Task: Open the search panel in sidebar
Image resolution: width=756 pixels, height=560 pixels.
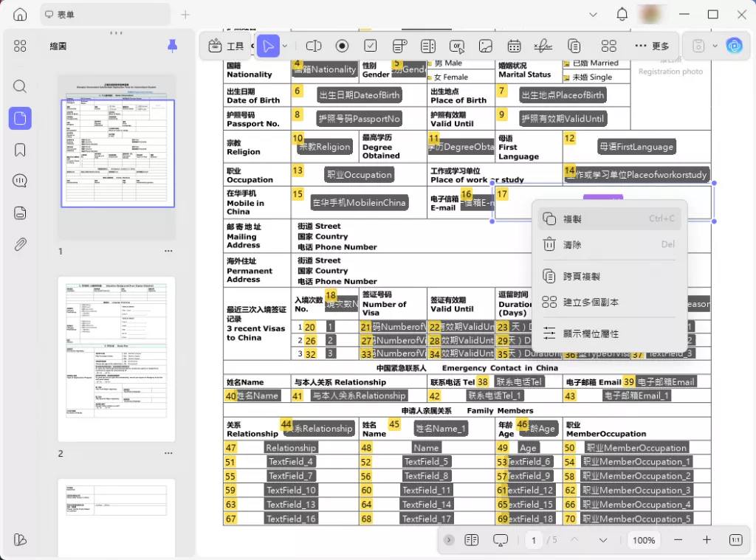Action: pyautogui.click(x=20, y=86)
